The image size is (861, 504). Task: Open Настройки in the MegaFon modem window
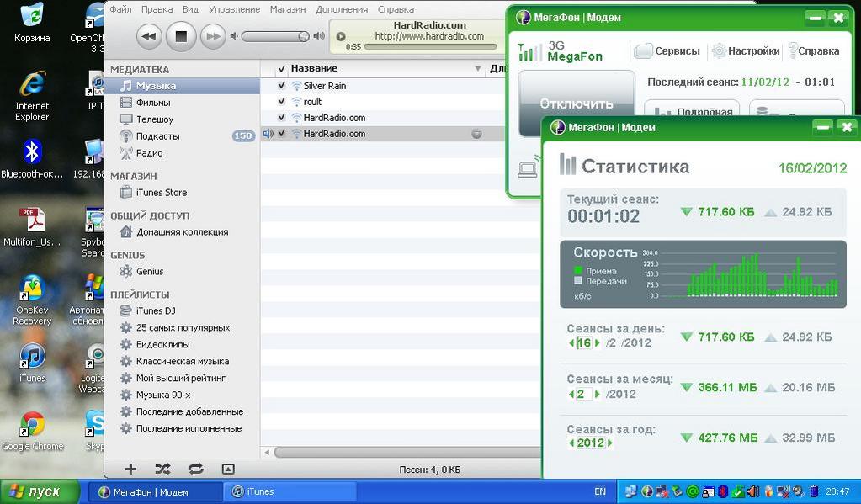click(746, 51)
